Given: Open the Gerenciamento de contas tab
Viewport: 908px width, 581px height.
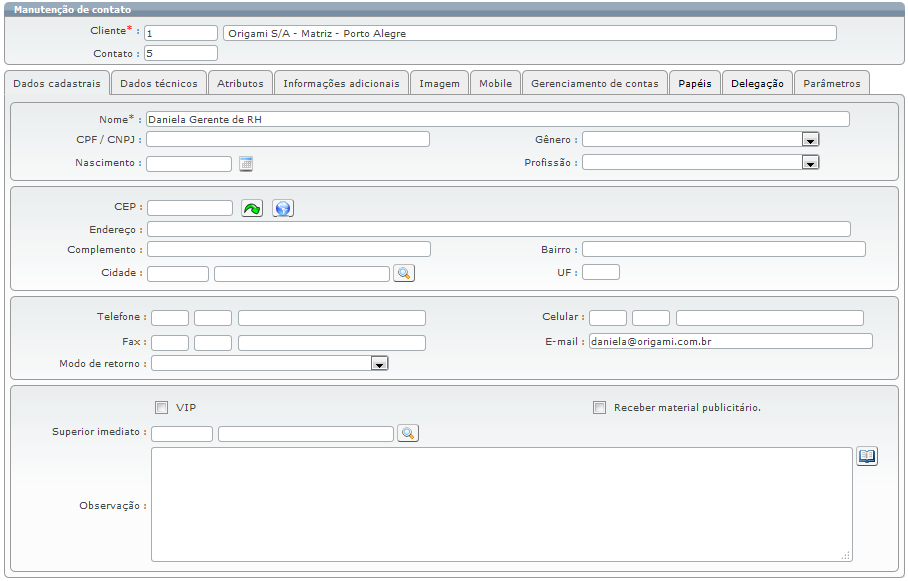Looking at the screenshot, I should click(595, 83).
